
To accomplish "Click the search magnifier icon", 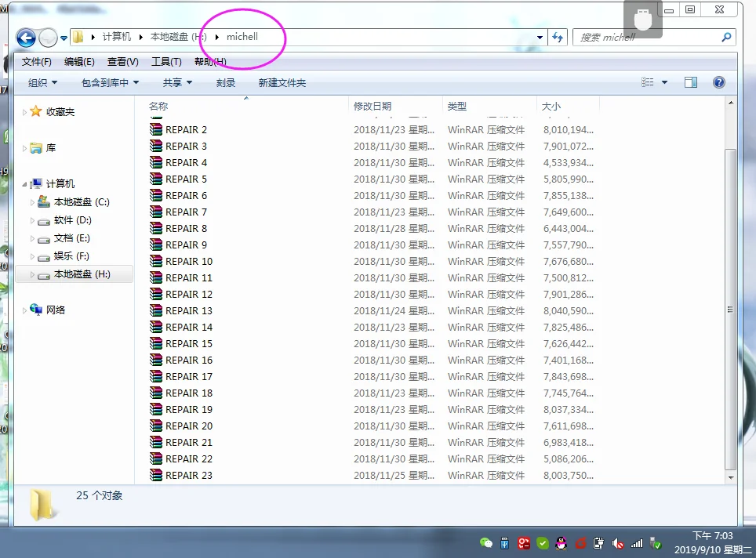I will 726,37.
